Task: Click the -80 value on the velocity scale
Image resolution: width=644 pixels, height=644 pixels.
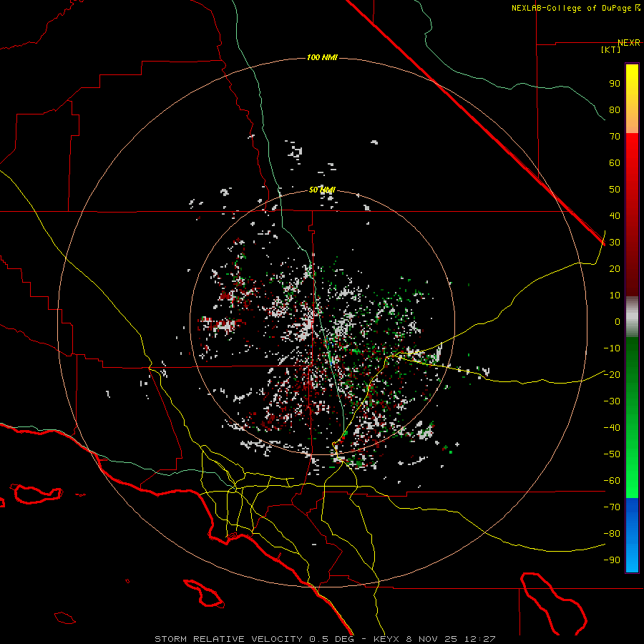Action: [612, 534]
